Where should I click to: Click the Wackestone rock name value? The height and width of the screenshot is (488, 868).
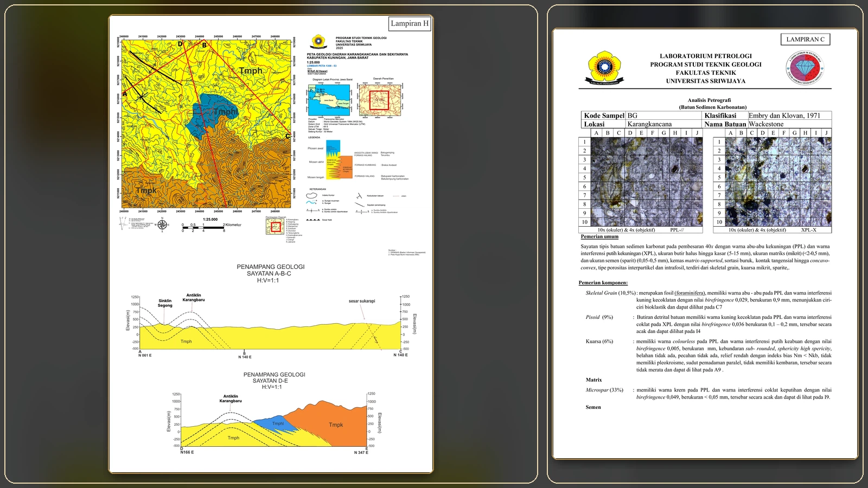tap(766, 124)
